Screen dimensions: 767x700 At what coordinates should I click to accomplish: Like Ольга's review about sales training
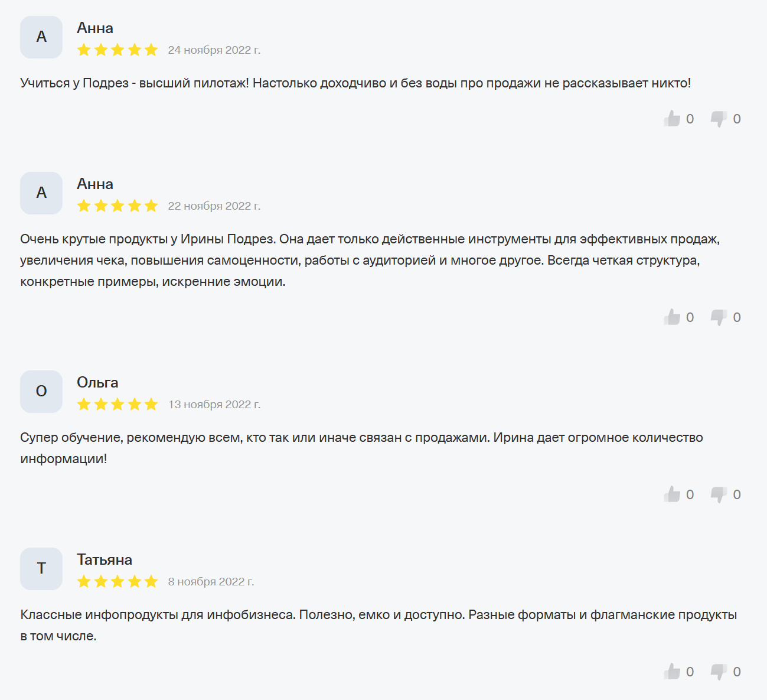(x=672, y=494)
